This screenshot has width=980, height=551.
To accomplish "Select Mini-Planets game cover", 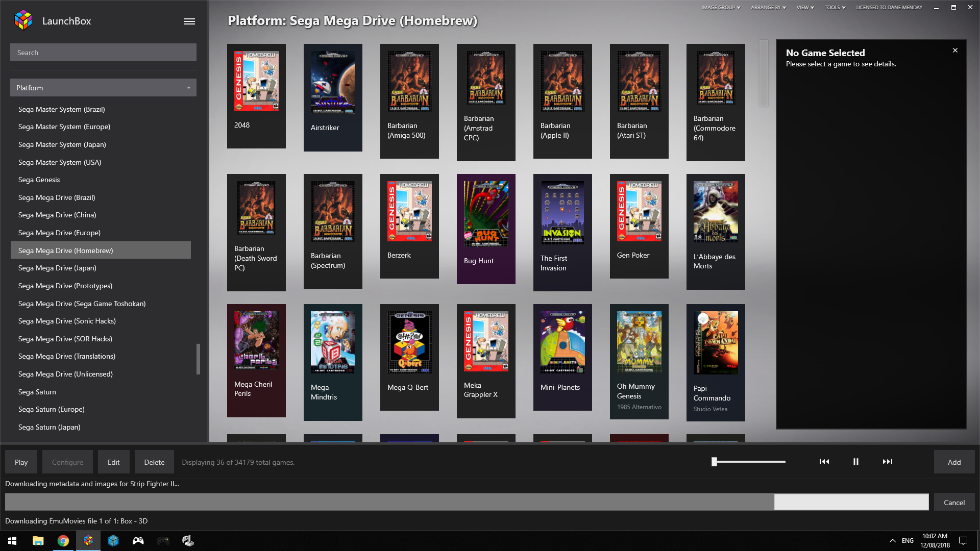I will click(562, 342).
